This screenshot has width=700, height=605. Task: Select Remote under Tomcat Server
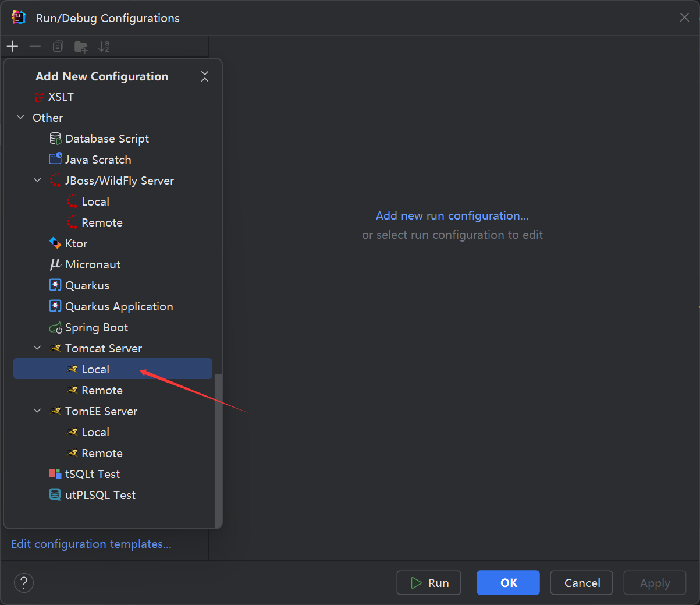[113, 390]
